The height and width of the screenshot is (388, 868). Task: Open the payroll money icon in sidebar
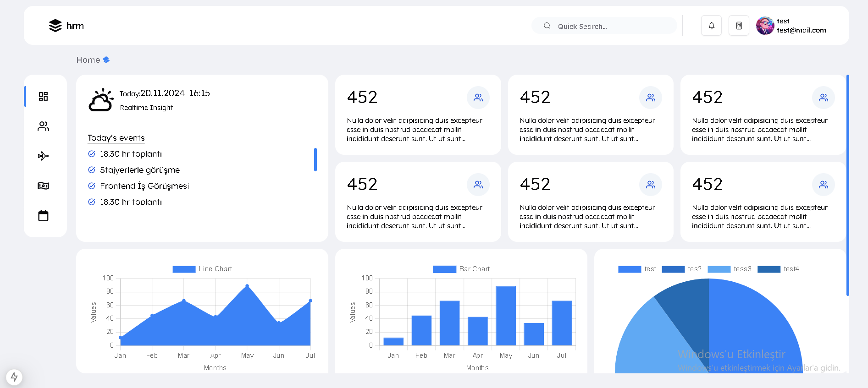coord(44,186)
